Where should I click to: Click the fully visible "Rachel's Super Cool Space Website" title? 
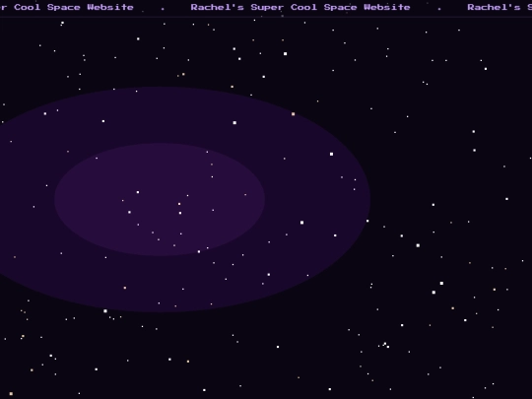[x=300, y=7]
